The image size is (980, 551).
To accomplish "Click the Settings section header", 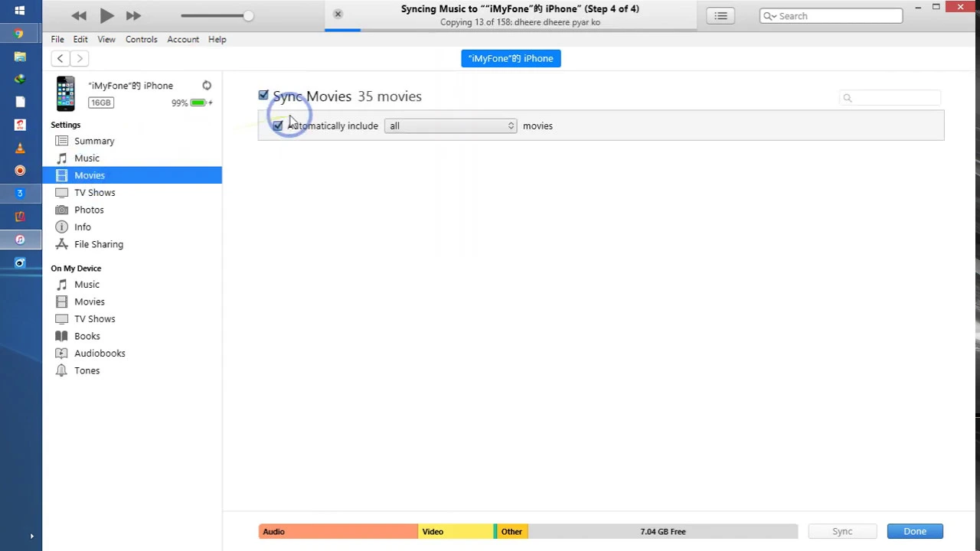I will 65,125.
